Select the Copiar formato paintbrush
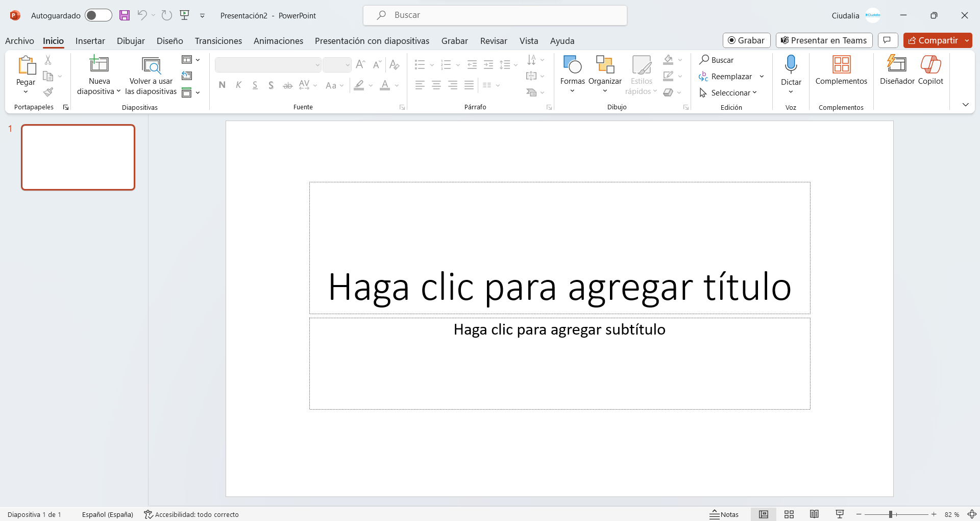The image size is (980, 521). [48, 92]
